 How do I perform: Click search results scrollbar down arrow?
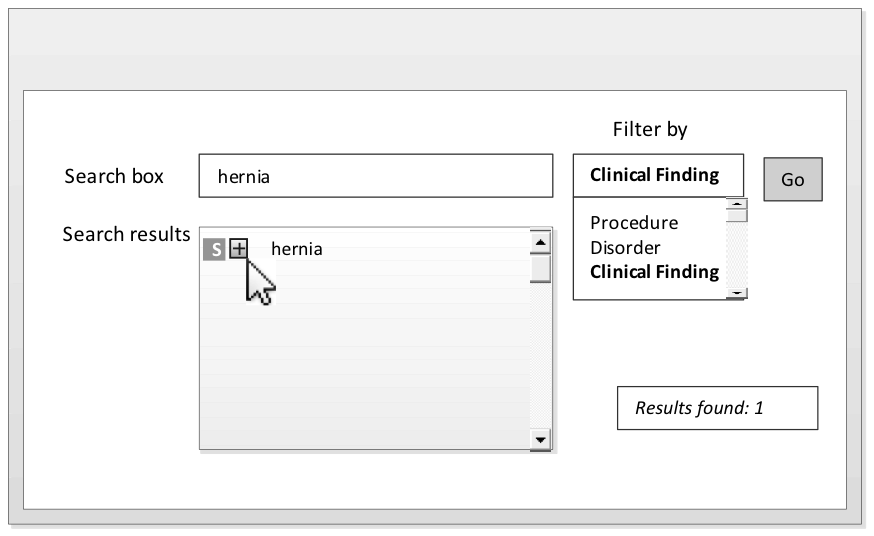[x=540, y=439]
